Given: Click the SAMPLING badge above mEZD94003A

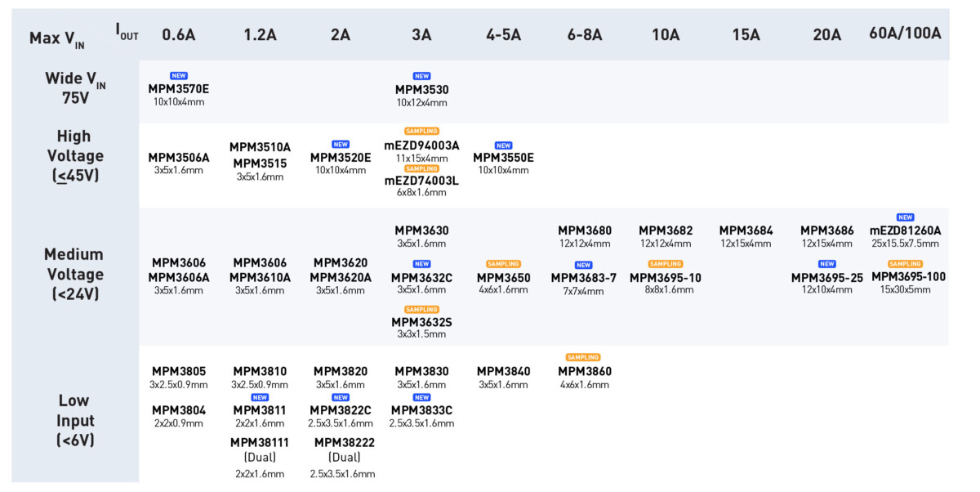Looking at the screenshot, I should [421, 131].
